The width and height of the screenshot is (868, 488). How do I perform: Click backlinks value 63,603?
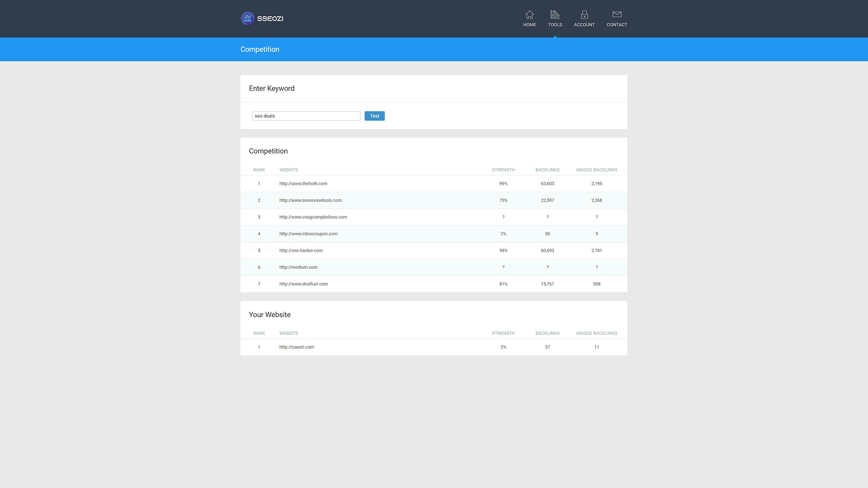(547, 184)
